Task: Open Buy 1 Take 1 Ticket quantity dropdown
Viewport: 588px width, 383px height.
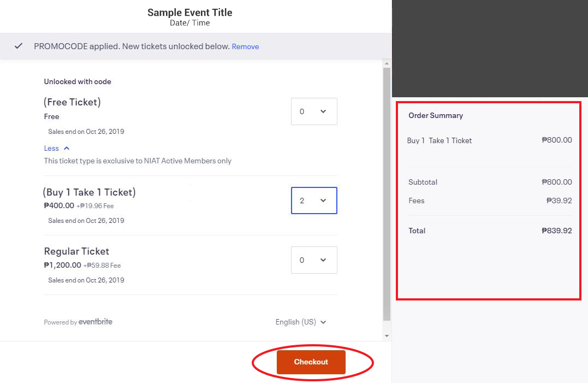Action: (314, 201)
